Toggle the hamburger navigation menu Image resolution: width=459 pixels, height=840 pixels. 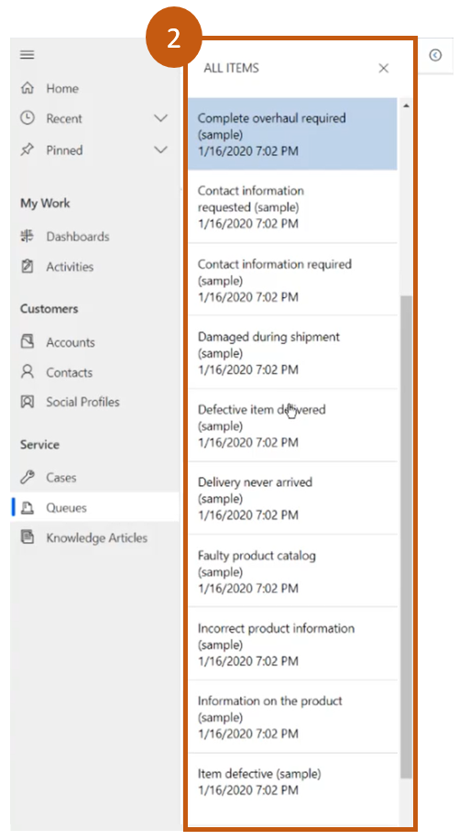coord(27,55)
